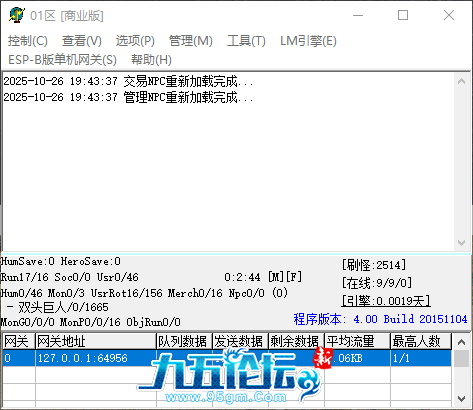Screen dimensions: 473x410
Task: Open the ESP-B版单机网关(S) menu
Action: pos(62,60)
